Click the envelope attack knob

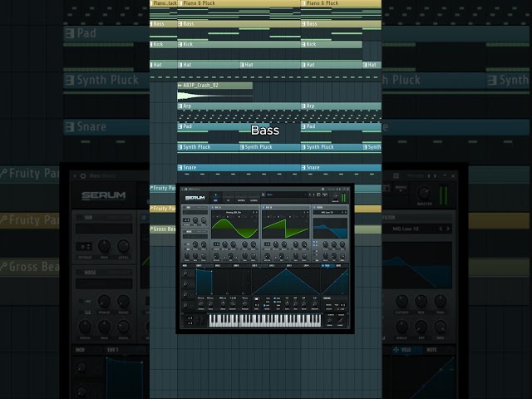201,303
